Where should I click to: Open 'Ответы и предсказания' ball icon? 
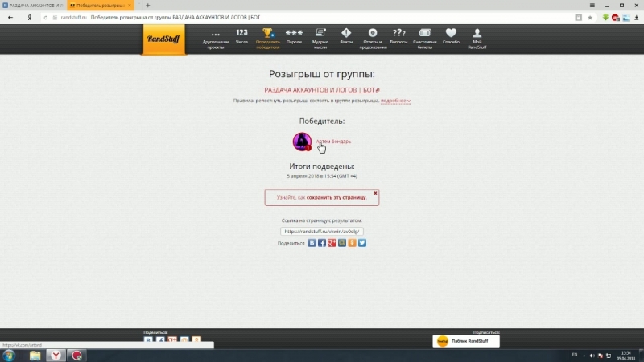click(373, 39)
